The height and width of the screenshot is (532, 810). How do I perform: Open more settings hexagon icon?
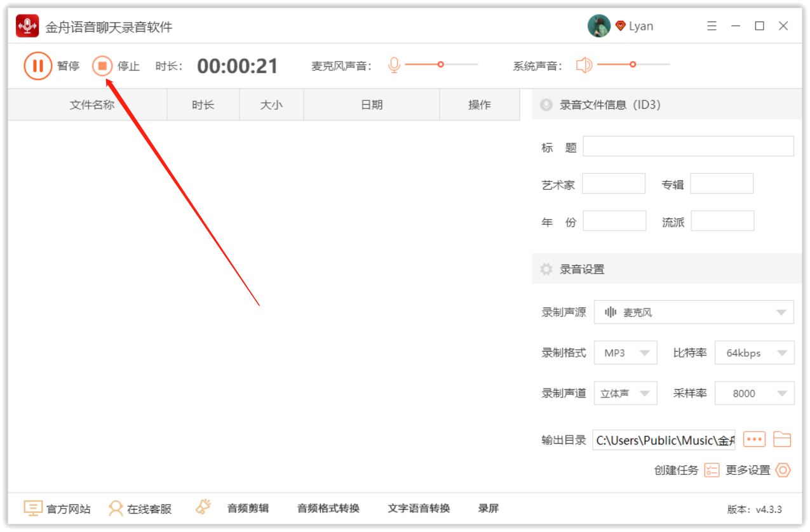tap(783, 470)
